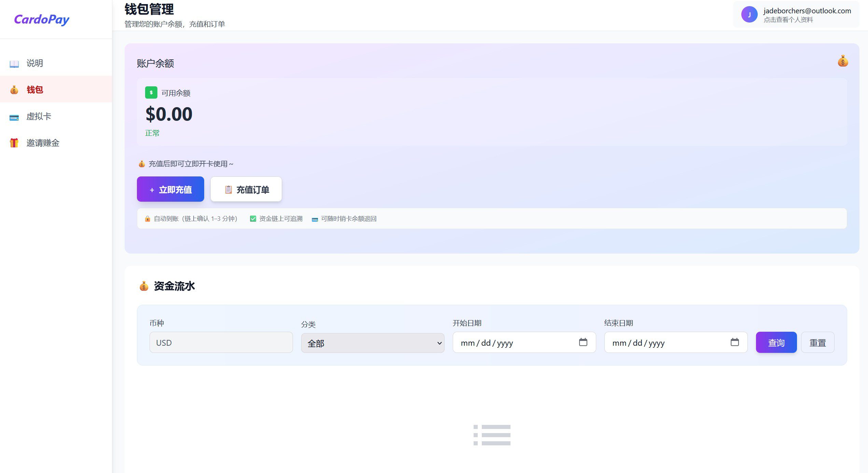Click the gift icon beside 邀请赚金

coord(14,143)
